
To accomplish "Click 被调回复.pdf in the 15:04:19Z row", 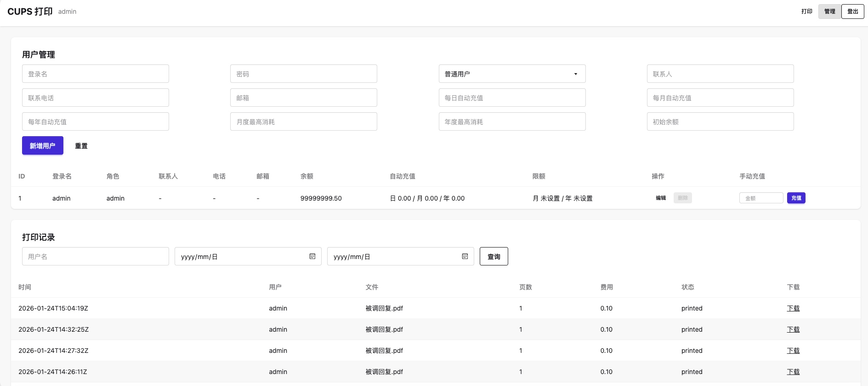I will pos(384,308).
